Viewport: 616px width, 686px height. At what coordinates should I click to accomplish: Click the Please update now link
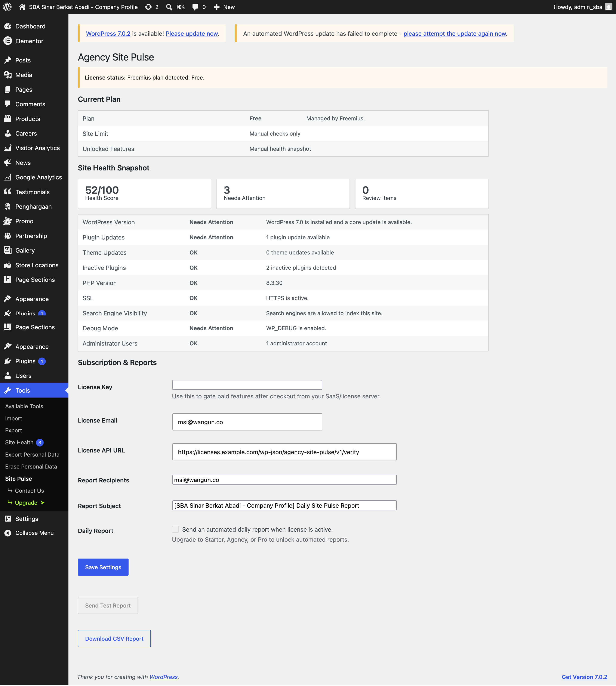click(x=192, y=34)
